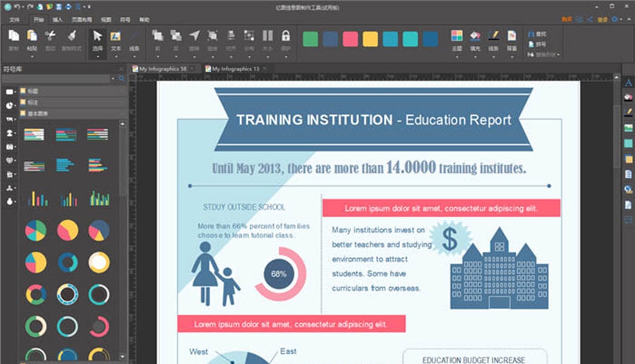The height and width of the screenshot is (364, 635).
Task: Expand the dropdown under Rotate
Action: pos(195,56)
